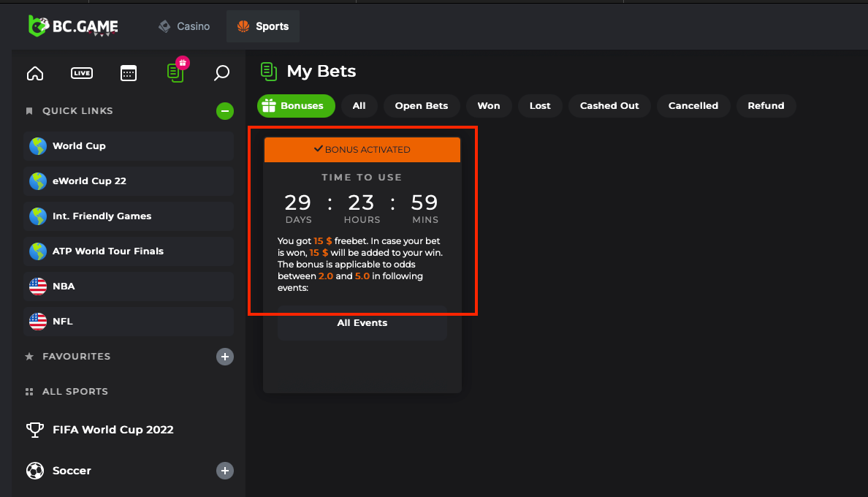Switch to the Sports tab
Viewport: 868px width, 497px height.
tap(263, 26)
